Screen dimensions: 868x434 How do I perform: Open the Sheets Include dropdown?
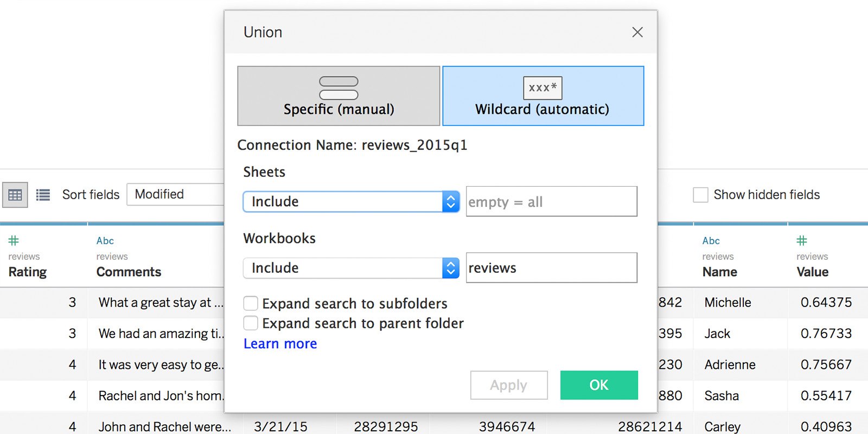[x=351, y=202]
